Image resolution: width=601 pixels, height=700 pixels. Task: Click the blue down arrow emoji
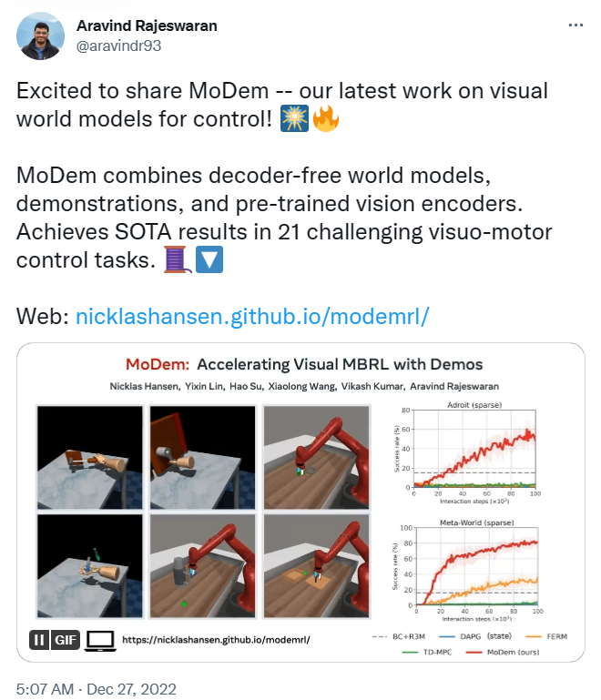click(x=208, y=261)
